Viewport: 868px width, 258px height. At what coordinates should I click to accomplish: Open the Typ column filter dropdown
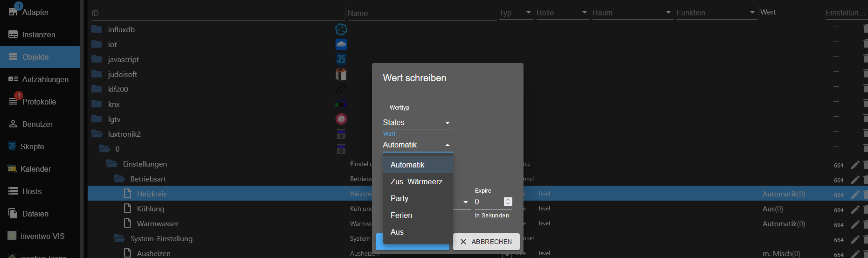coord(515,13)
